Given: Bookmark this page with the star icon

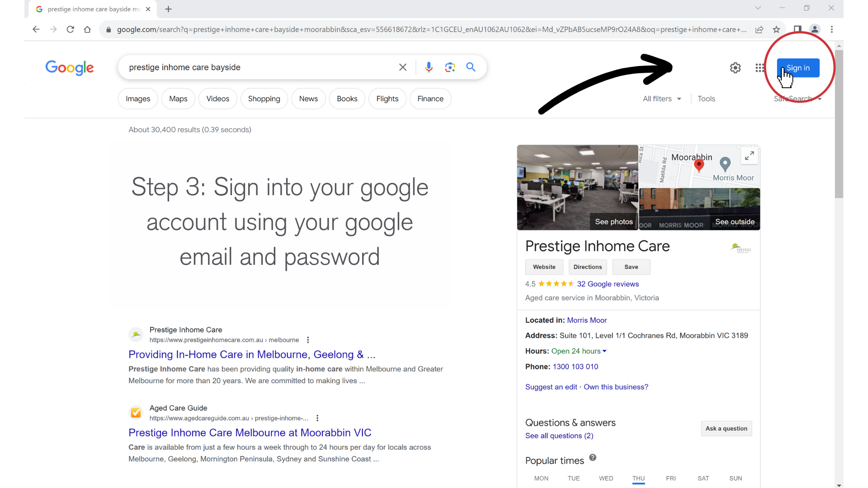Looking at the screenshot, I should coord(776,29).
